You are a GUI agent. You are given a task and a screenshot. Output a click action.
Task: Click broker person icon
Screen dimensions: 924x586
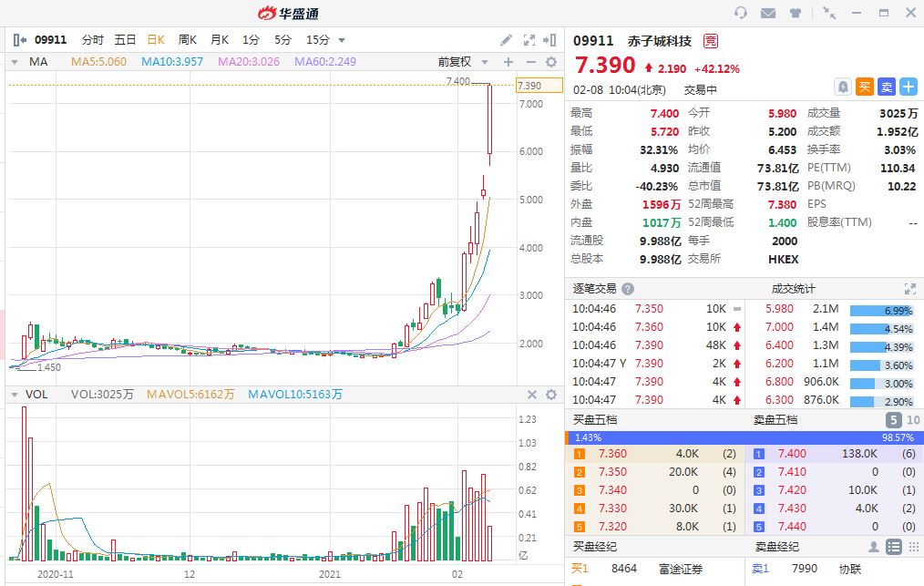coord(874,547)
